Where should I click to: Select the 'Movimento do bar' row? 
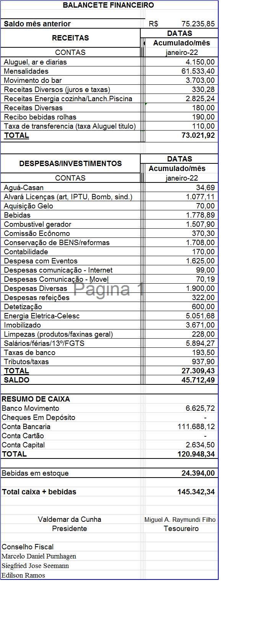click(x=109, y=80)
